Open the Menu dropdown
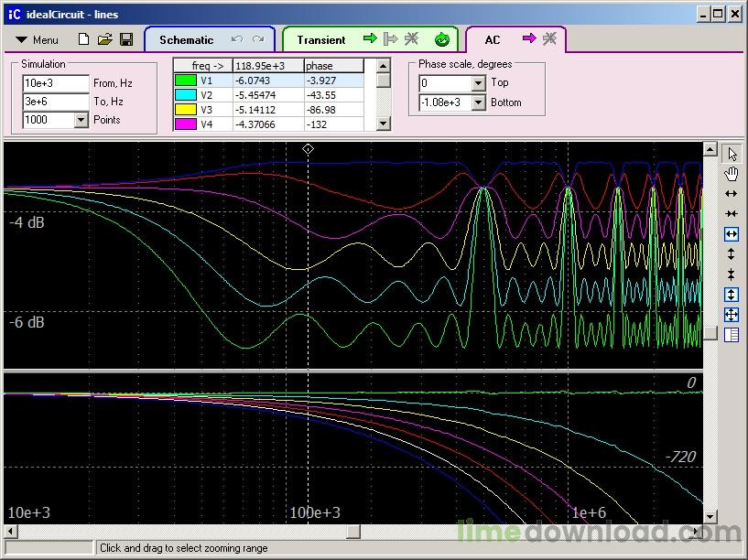The image size is (748, 560). [x=37, y=40]
